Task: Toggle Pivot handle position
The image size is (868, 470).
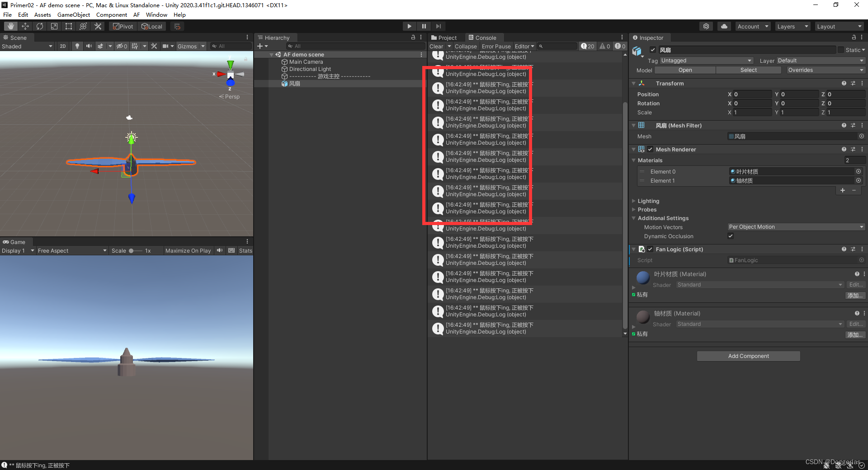Action: 123,26
